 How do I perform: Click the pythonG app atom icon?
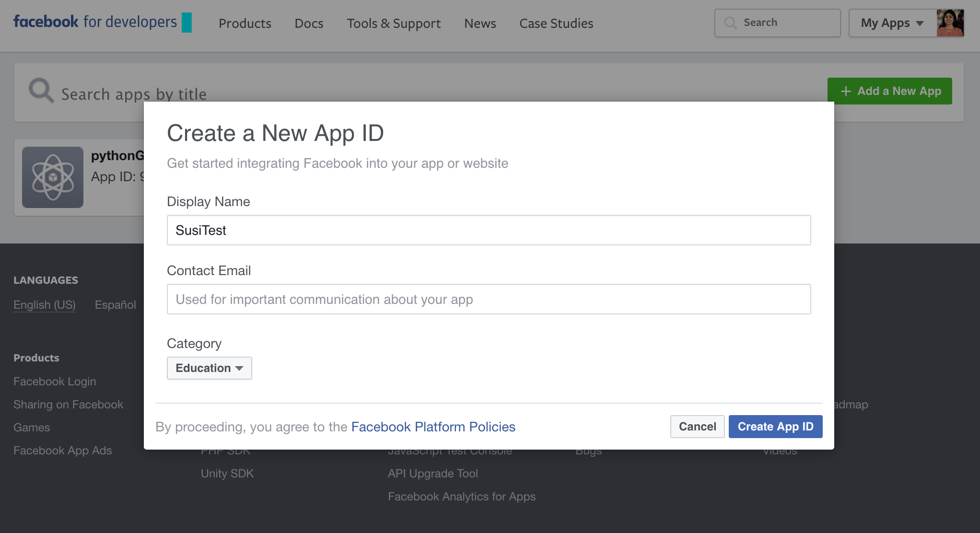tap(53, 177)
